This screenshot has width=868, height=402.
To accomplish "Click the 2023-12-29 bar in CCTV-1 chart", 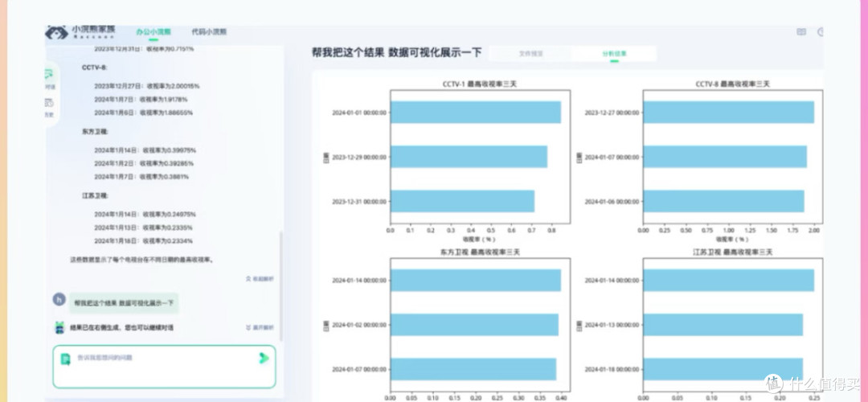I will tap(469, 157).
